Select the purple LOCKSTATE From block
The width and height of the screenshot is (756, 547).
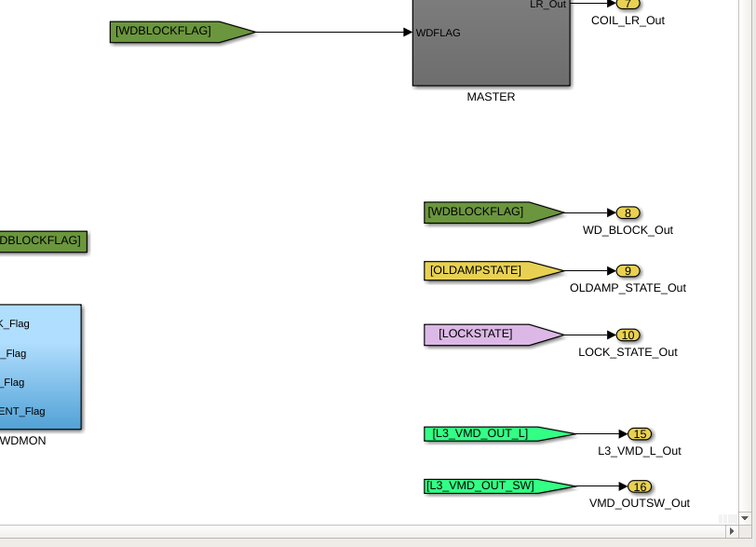point(493,335)
